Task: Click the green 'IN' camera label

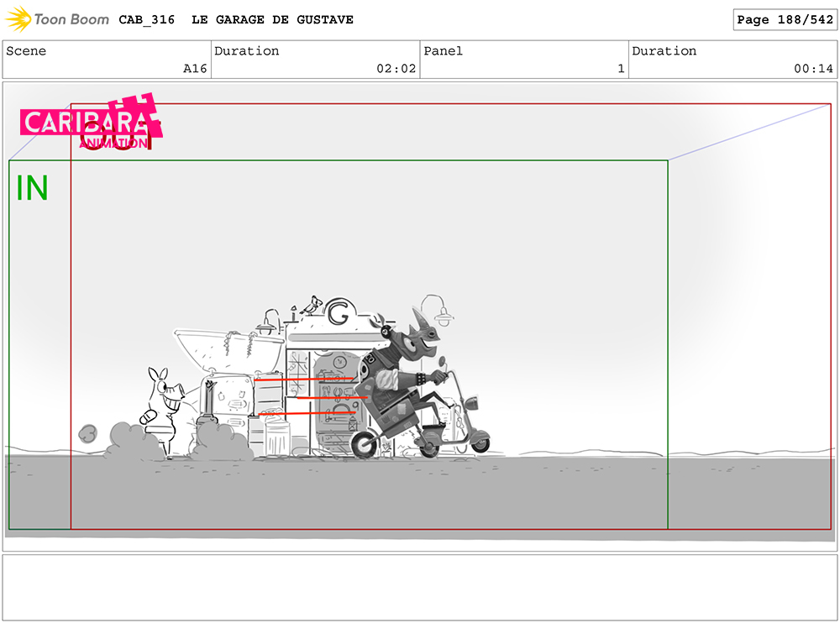Action: click(32, 188)
